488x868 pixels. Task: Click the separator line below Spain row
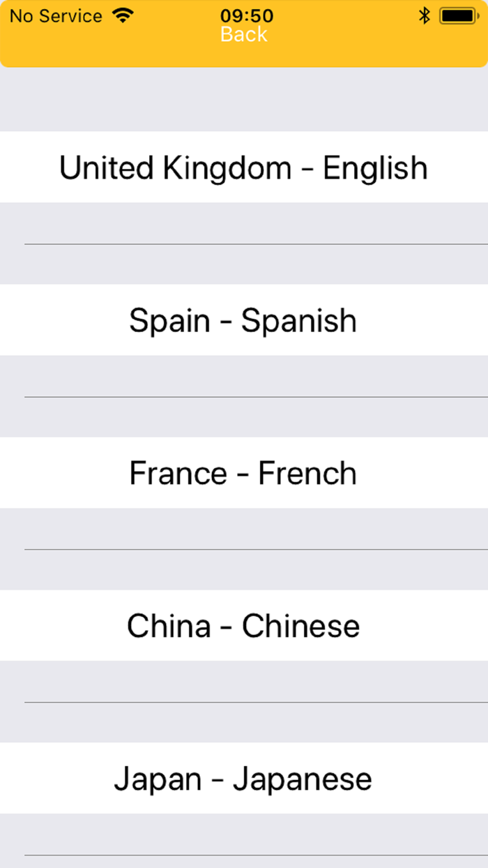coord(255,397)
